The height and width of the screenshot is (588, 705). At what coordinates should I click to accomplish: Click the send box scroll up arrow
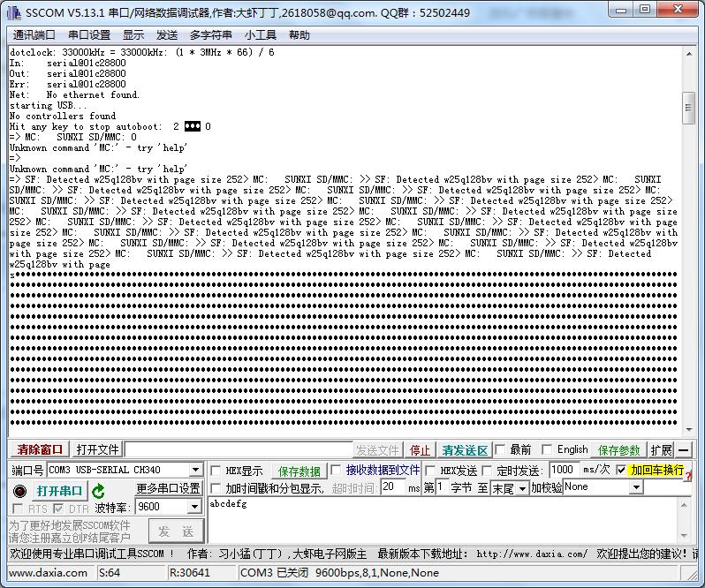pos(684,506)
